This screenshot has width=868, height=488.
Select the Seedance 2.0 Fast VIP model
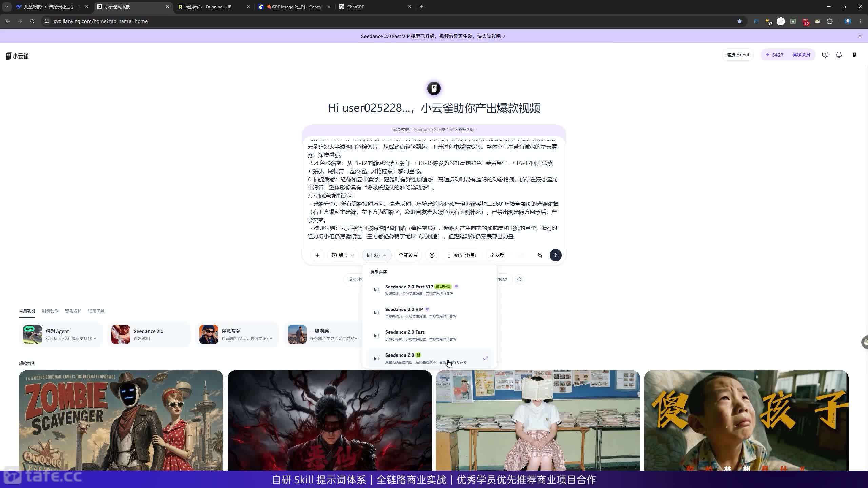[430, 290]
